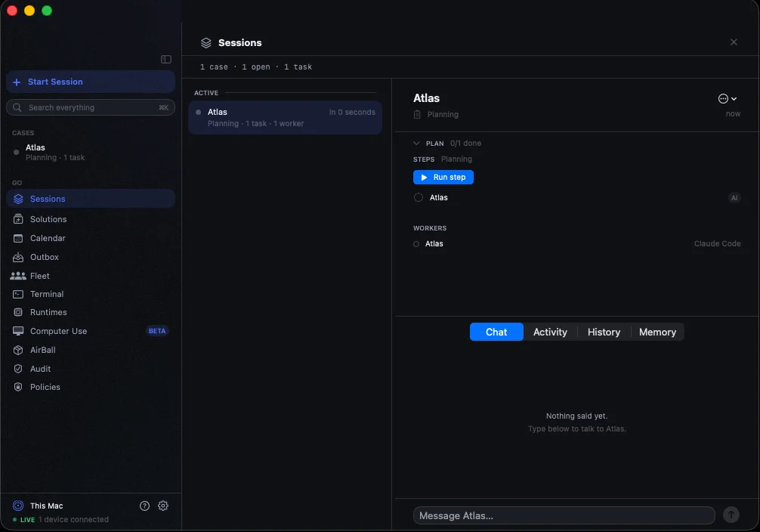Viewport: 760px width, 532px height.
Task: Click the Audit shield icon
Action: (18, 369)
